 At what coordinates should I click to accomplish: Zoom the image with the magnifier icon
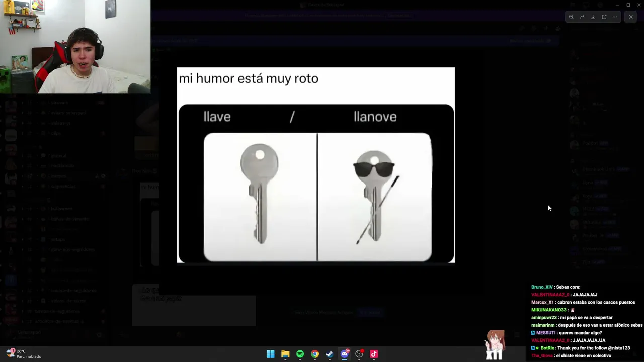coord(571,17)
